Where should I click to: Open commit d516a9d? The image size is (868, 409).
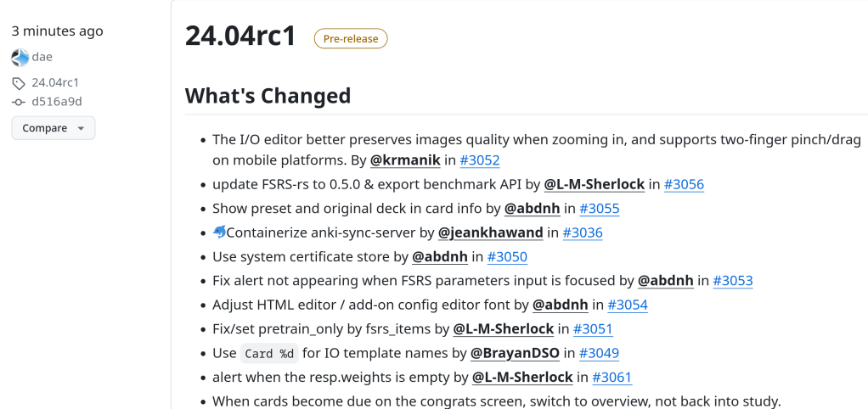57,102
